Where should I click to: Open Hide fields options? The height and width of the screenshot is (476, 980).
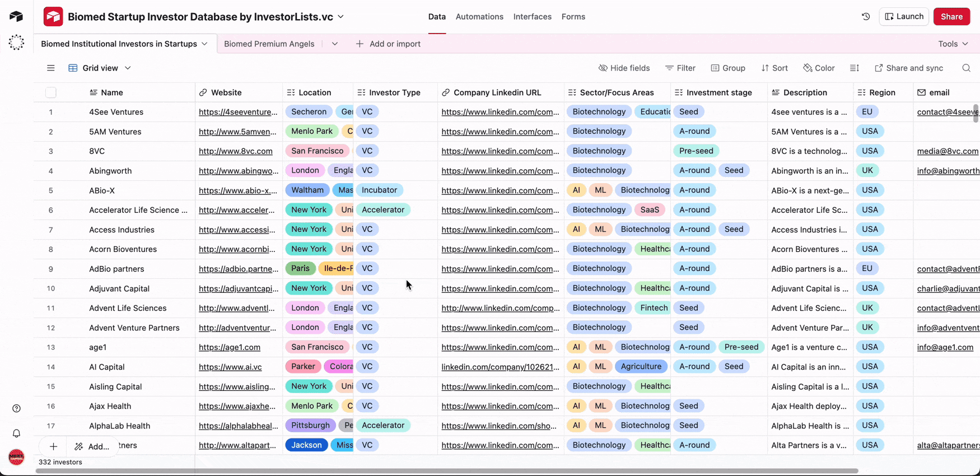point(624,68)
